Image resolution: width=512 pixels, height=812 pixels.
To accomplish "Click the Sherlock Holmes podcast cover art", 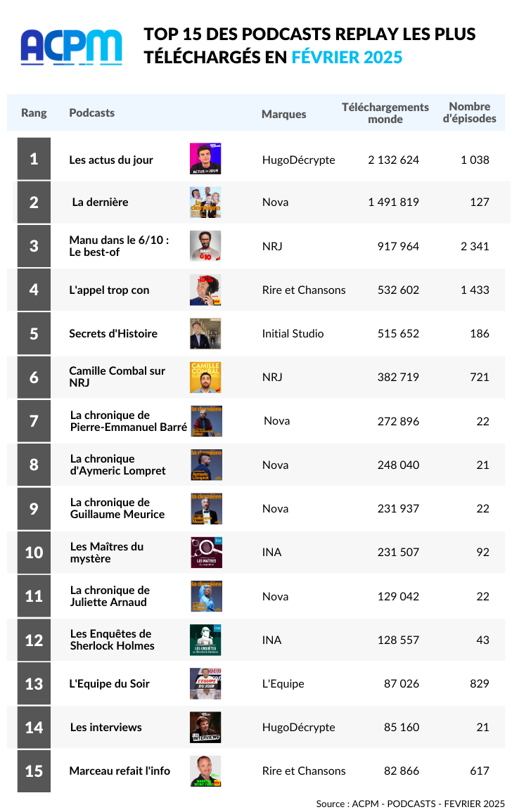I will tap(206, 640).
